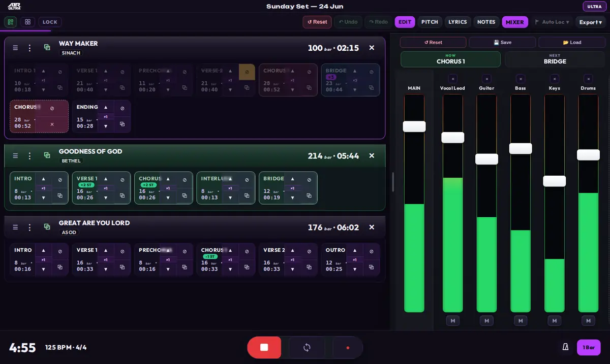This screenshot has width=610, height=364.
Task: Click the Undo button
Action: tap(348, 22)
